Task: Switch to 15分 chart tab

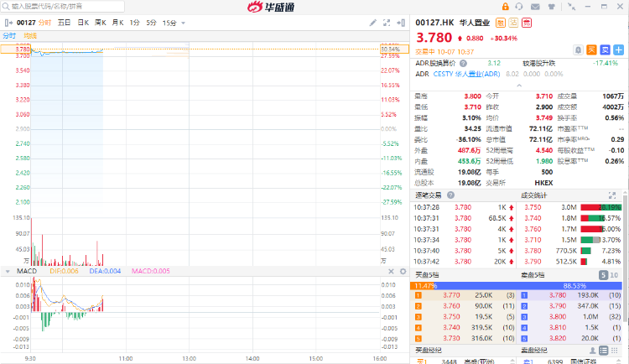Action: tap(169, 23)
